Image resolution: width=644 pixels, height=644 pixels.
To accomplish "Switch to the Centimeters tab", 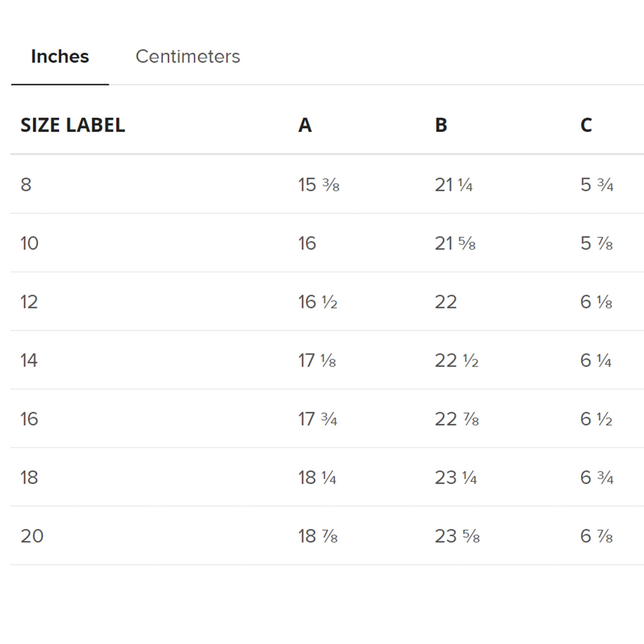I will [x=188, y=57].
